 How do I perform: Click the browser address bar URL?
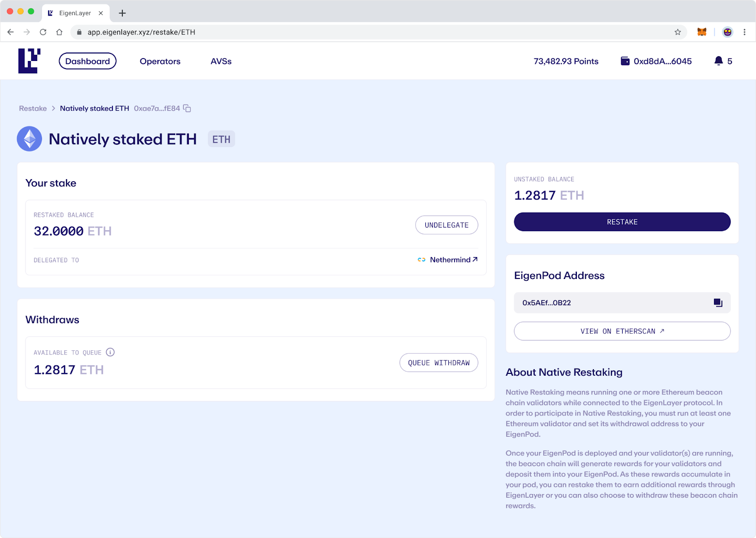coord(141,32)
